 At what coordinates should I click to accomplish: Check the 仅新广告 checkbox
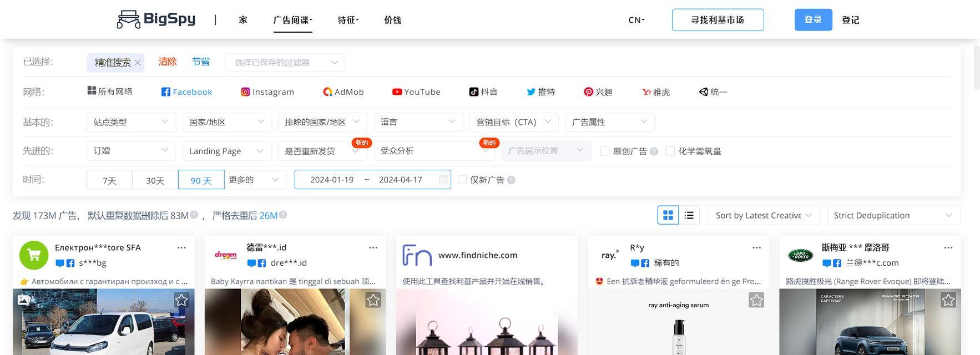click(462, 180)
